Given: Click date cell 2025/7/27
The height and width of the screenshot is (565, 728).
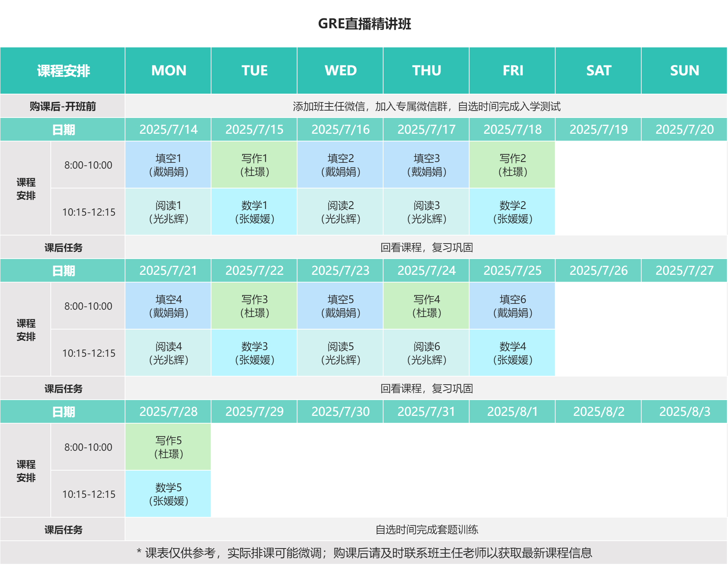Looking at the screenshot, I should point(685,270).
